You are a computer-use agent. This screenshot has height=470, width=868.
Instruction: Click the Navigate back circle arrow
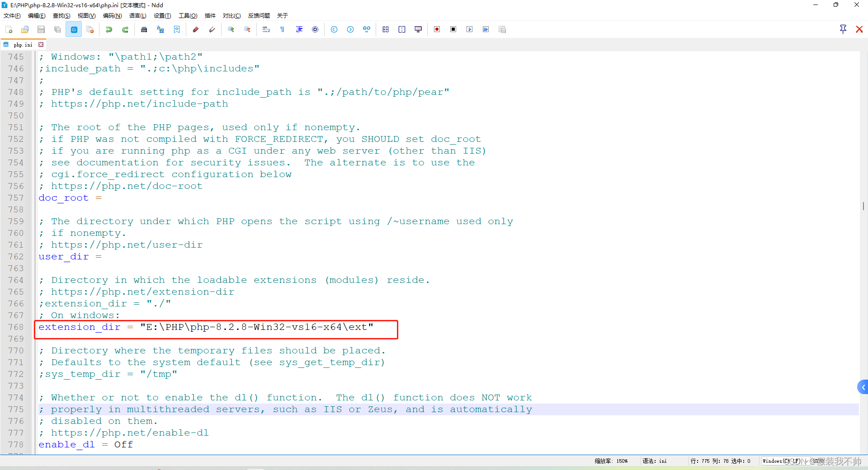pyautogui.click(x=334, y=29)
